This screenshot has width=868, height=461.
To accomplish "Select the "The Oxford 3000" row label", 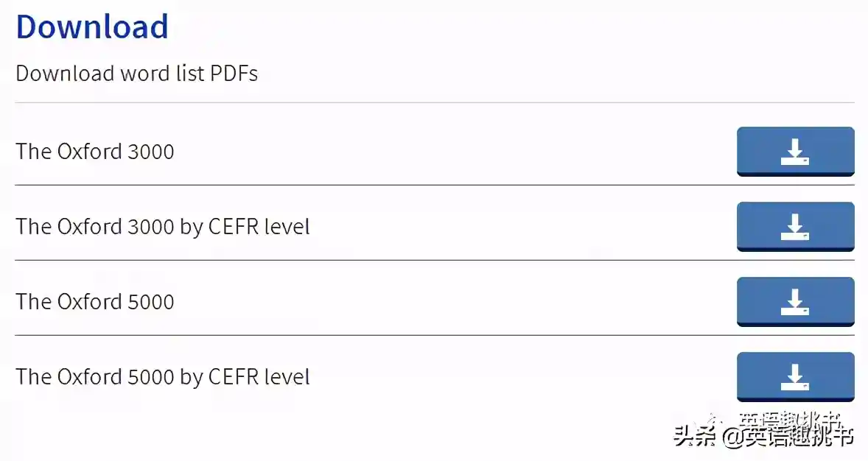I will tap(95, 152).
